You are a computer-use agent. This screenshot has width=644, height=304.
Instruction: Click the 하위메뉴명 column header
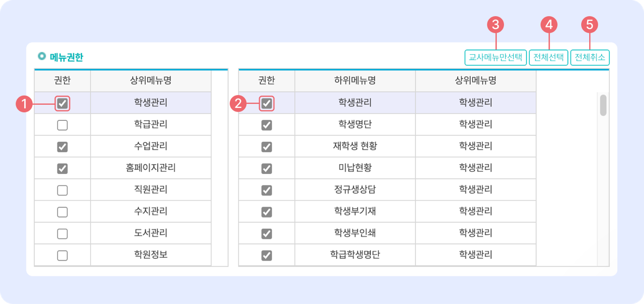pyautogui.click(x=355, y=81)
